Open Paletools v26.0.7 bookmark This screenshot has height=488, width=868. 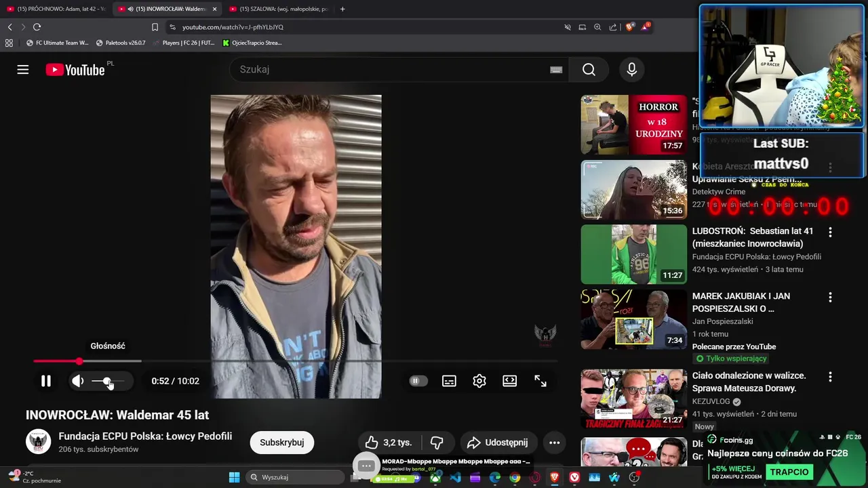point(121,43)
